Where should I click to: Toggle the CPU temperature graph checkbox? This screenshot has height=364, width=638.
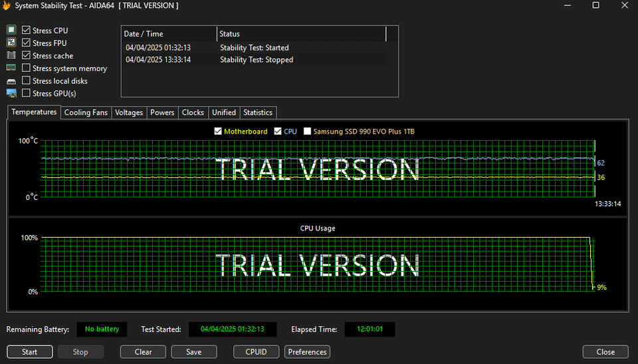point(278,132)
